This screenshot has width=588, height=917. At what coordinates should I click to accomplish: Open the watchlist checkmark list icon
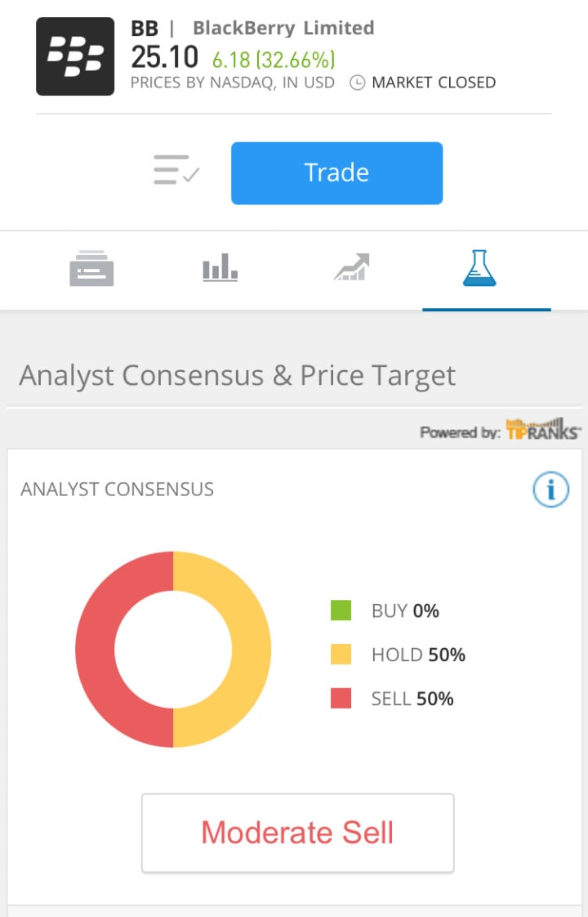point(176,170)
